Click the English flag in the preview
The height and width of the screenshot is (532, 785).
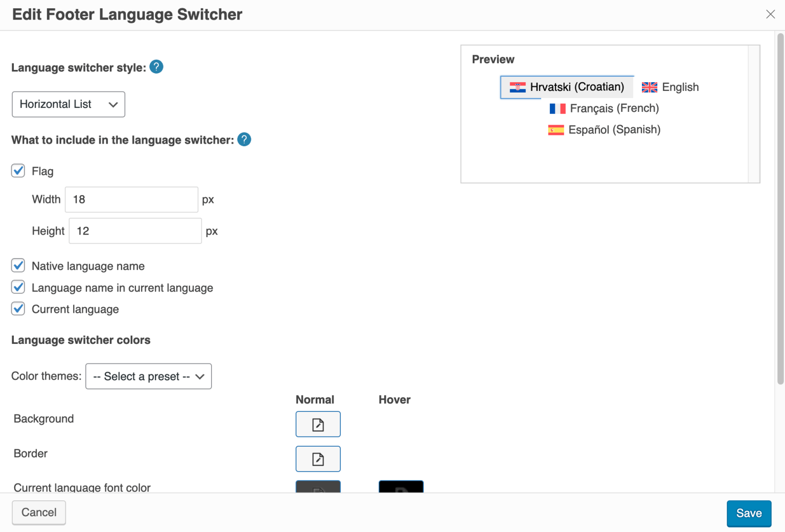point(649,87)
